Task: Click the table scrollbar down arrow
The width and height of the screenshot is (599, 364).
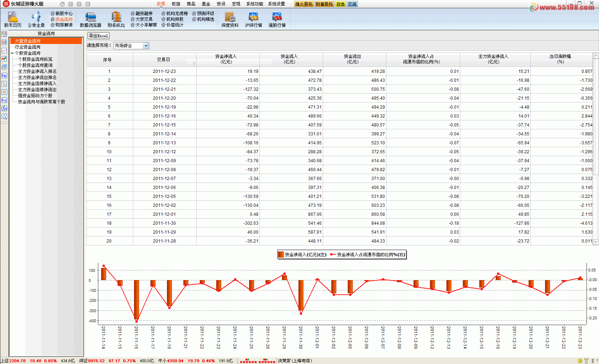Action: pyautogui.click(x=596, y=242)
